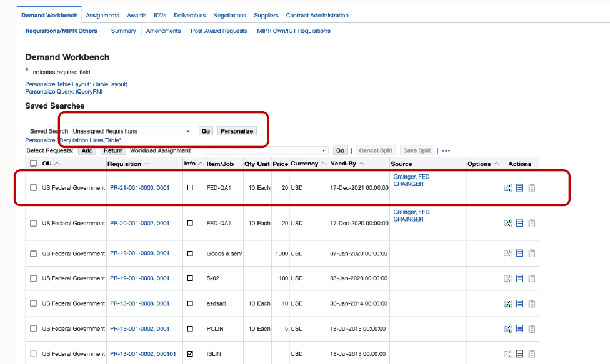Screen dimensions: 610x364
Task: Open the Contract Administration tab
Action: (x=317, y=16)
